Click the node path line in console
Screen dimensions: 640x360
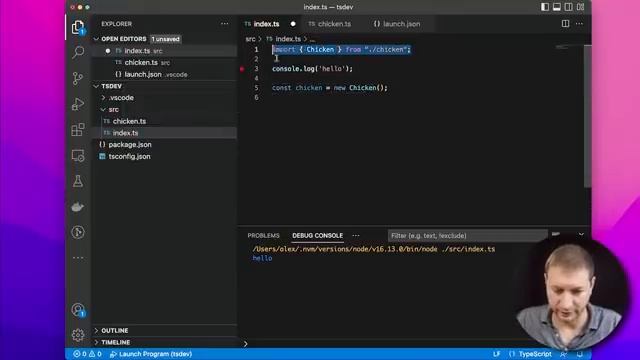tap(373, 249)
